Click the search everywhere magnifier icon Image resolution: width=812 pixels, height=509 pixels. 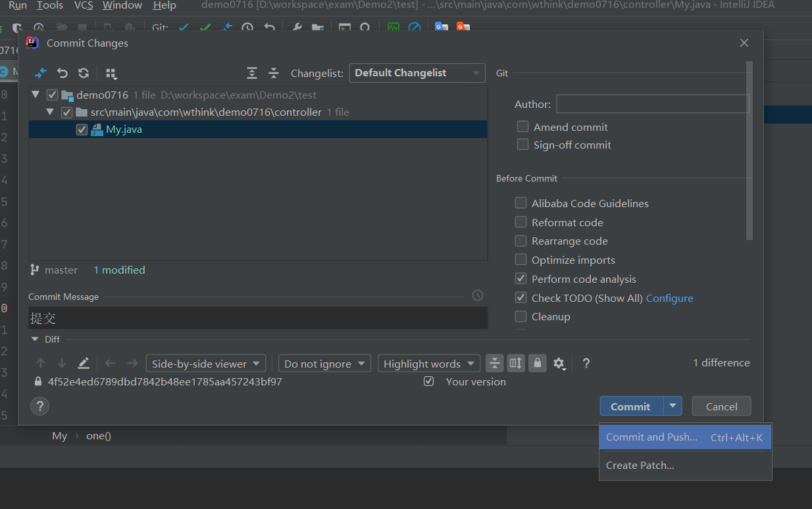[x=365, y=28]
